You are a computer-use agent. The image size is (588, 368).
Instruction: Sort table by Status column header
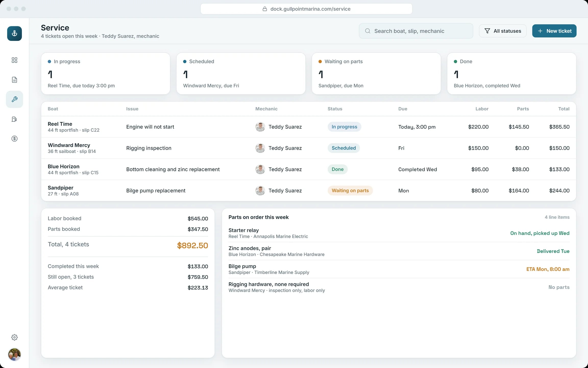pyautogui.click(x=335, y=109)
